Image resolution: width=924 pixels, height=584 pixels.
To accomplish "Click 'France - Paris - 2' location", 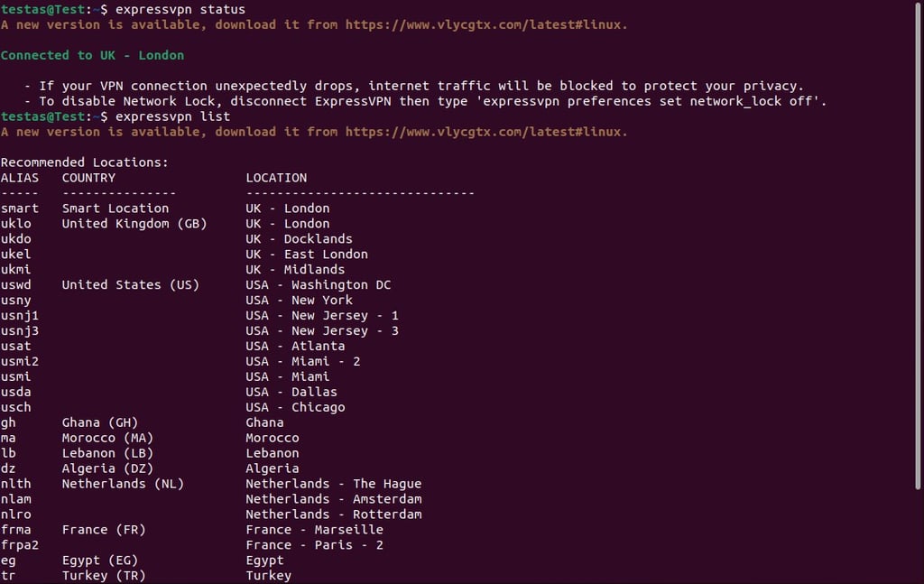I will [315, 546].
